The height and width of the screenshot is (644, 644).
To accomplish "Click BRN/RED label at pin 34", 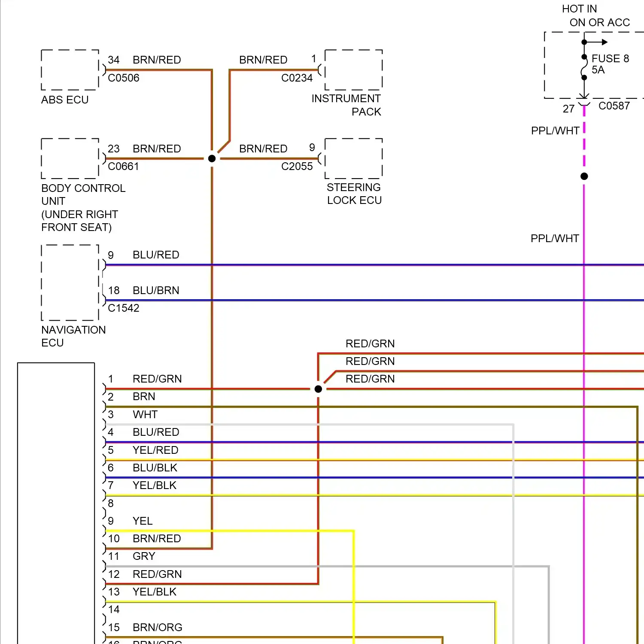I will click(157, 60).
